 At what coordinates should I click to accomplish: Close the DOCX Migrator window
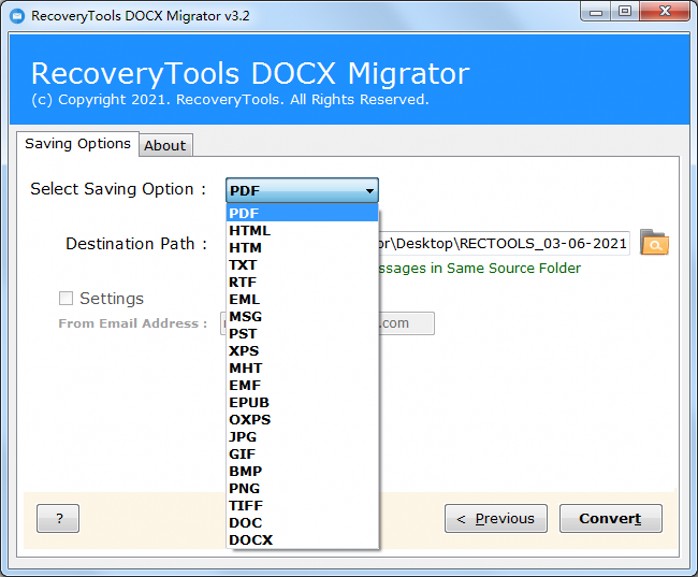point(665,12)
